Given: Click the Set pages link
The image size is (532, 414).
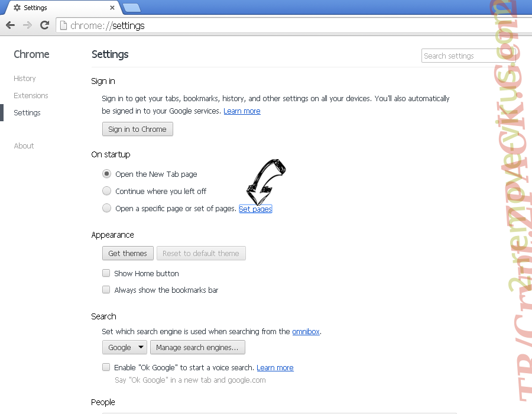Looking at the screenshot, I should (255, 209).
